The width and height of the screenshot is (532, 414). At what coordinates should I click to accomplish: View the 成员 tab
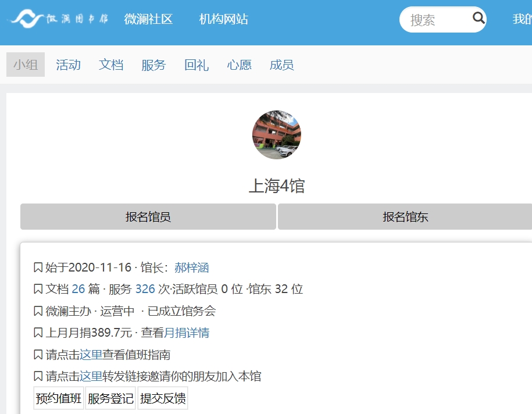pyautogui.click(x=281, y=65)
